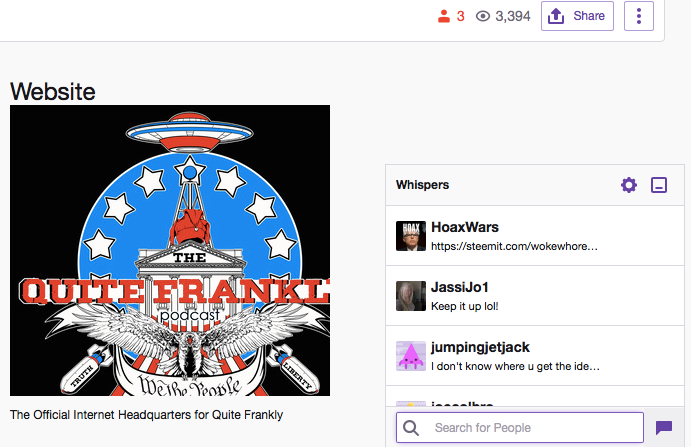Click JassiJo1 profile picture
The image size is (691, 447).
click(411, 296)
